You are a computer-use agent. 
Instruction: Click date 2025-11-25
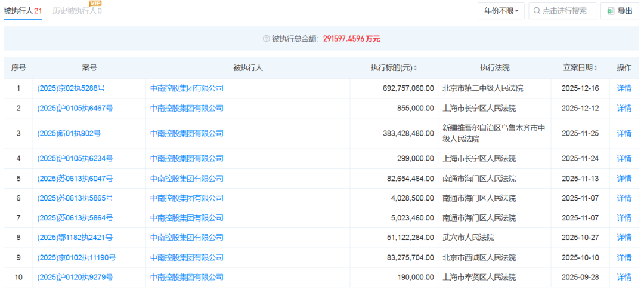pyautogui.click(x=581, y=133)
